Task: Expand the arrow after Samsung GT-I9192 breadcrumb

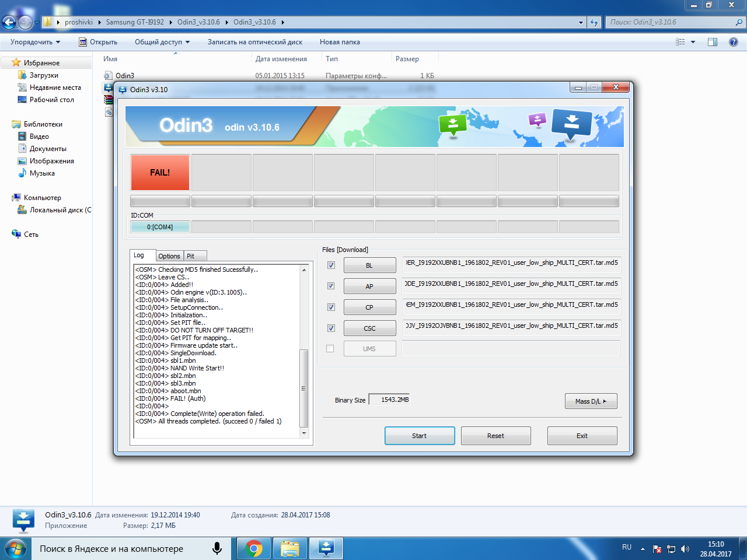Action: point(171,22)
